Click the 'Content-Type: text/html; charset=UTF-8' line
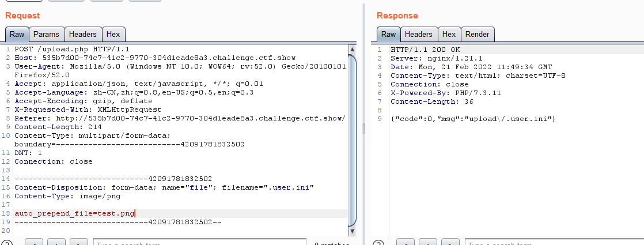The width and height of the screenshot is (644, 245). [x=478, y=75]
